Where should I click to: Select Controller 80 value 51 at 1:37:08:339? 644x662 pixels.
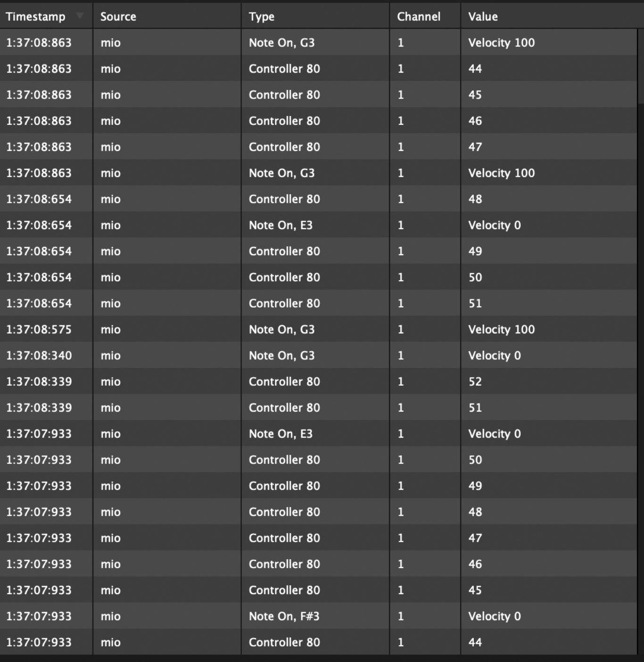point(284,408)
